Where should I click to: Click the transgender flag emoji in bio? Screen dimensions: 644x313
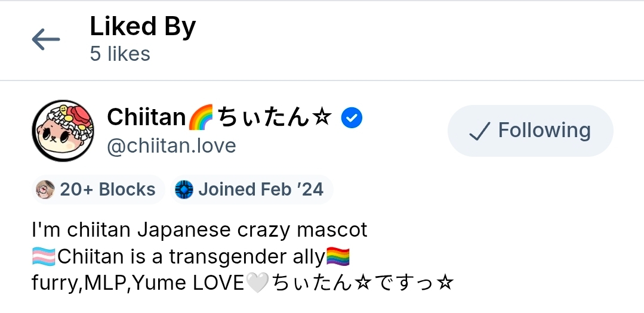(x=44, y=257)
